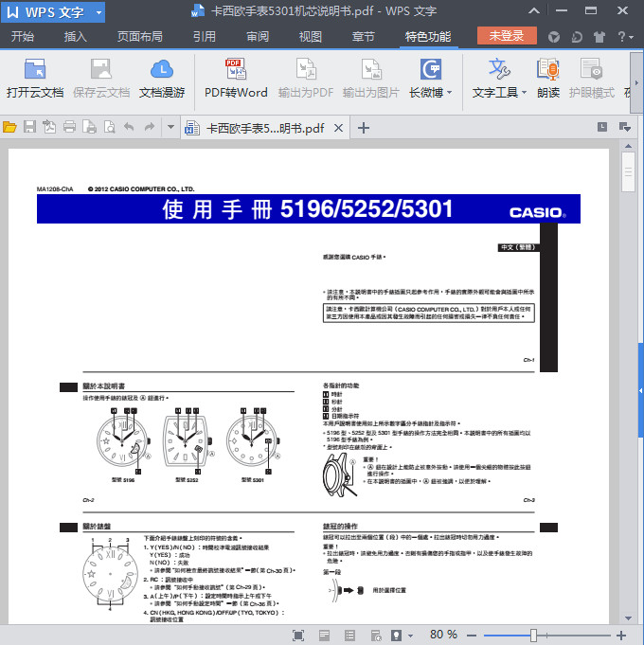Screen dimensions: 644x645
Task: Open the 插入 ribbon tab
Action: tap(75, 37)
